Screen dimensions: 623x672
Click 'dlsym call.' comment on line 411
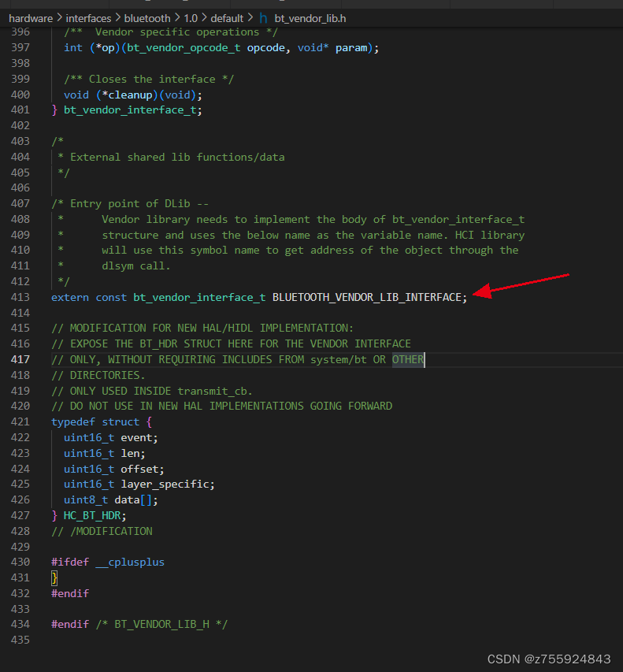(136, 266)
